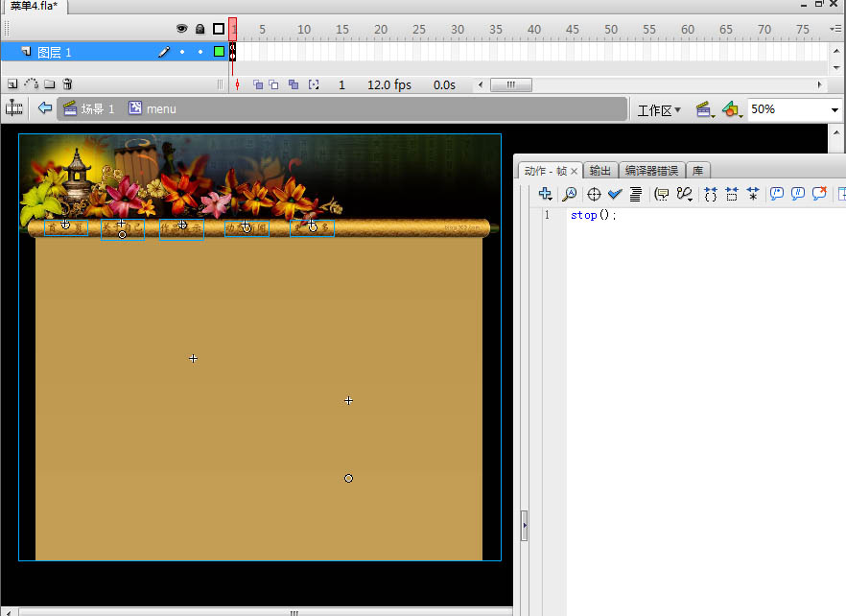Click timeline horizontal scroll right arrow
Screen dimensions: 846x616
(x=819, y=84)
